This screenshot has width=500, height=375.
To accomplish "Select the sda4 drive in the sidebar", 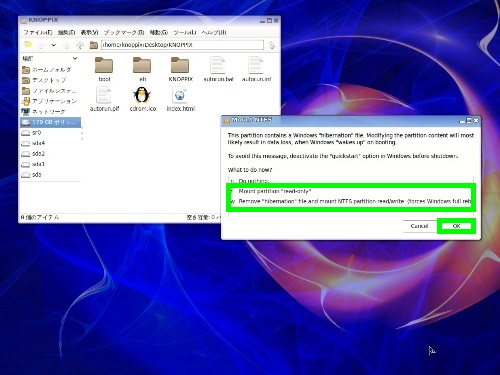I will [x=50, y=143].
